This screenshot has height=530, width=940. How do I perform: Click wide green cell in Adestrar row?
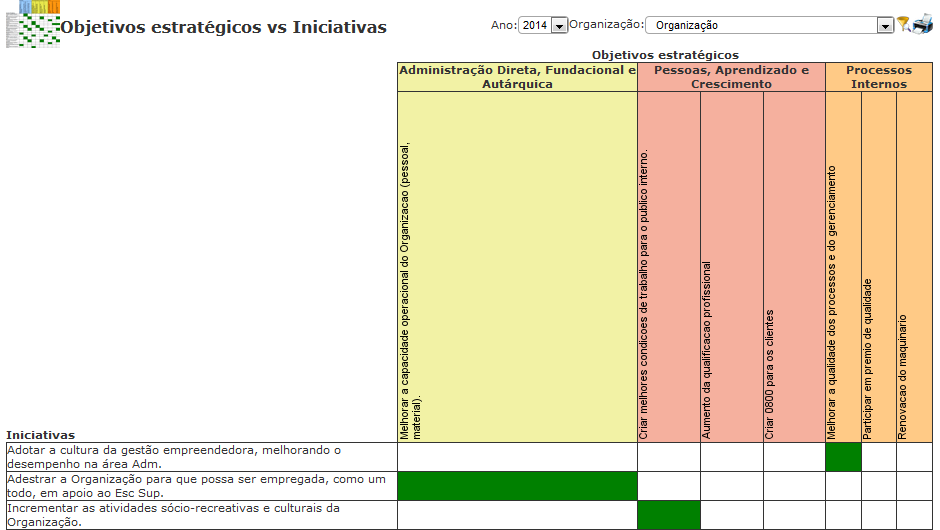(x=517, y=486)
